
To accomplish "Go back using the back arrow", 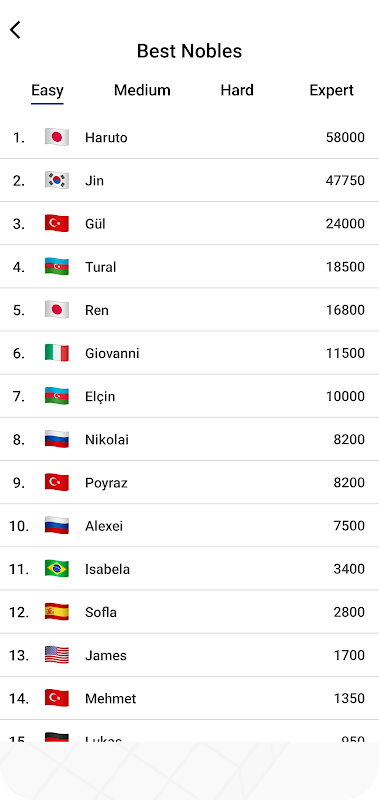I will pyautogui.click(x=15, y=30).
